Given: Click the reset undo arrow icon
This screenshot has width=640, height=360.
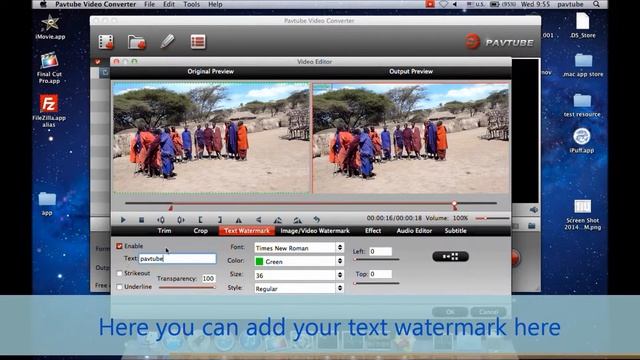Looking at the screenshot, I should click(316, 220).
